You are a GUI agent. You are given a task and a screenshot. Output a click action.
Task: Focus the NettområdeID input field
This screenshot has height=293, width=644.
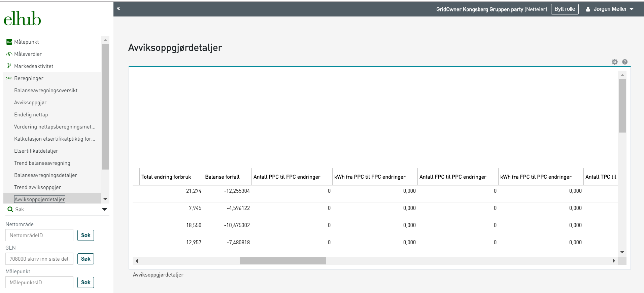click(39, 235)
